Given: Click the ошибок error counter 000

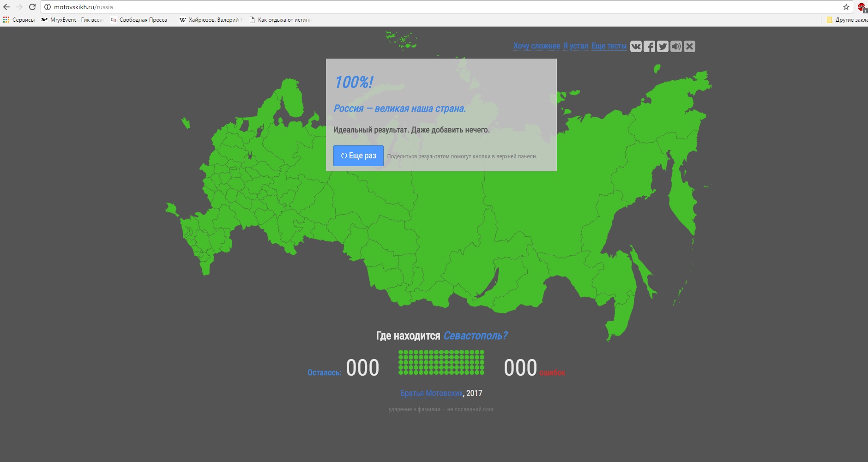Looking at the screenshot, I should (x=520, y=368).
